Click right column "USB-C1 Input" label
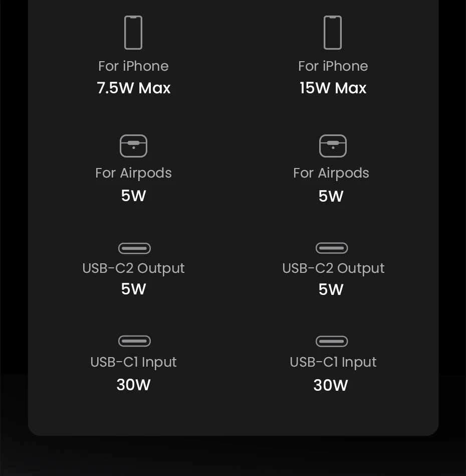 [x=333, y=362]
